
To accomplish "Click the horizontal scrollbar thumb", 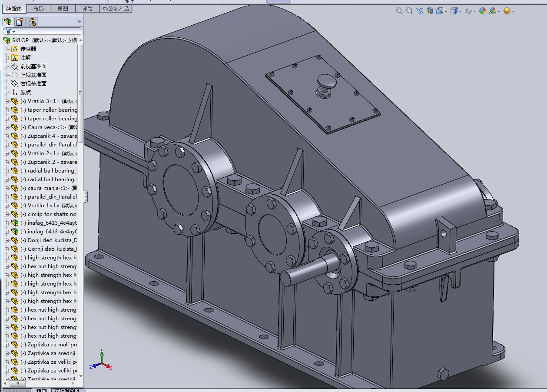I will (17, 383).
